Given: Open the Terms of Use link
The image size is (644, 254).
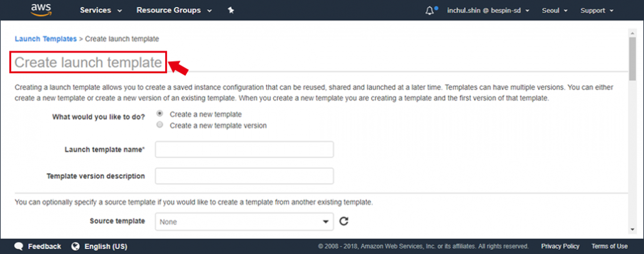Looking at the screenshot, I should pyautogui.click(x=610, y=246).
